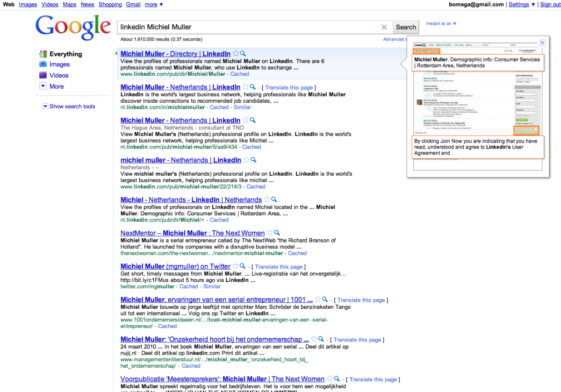Select the Everything filter in the left sidebar
The image size is (561, 392).
65,54
